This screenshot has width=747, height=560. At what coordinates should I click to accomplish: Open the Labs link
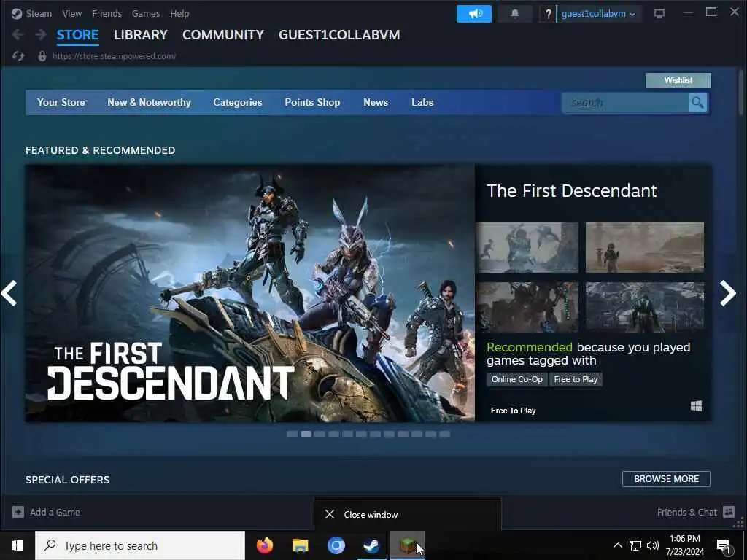click(x=422, y=102)
